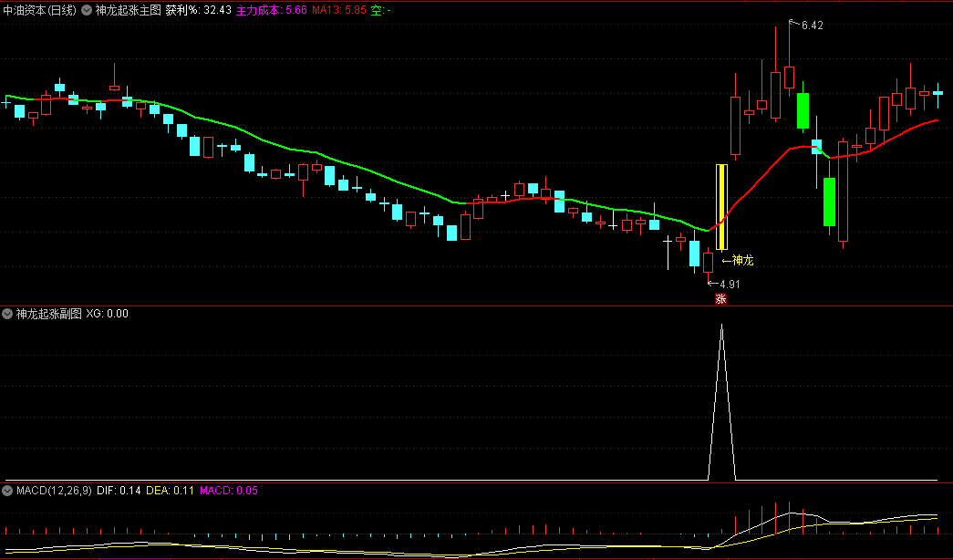The height and width of the screenshot is (560, 953).
Task: Click the 6.42 high candlestick body
Action: (789, 78)
